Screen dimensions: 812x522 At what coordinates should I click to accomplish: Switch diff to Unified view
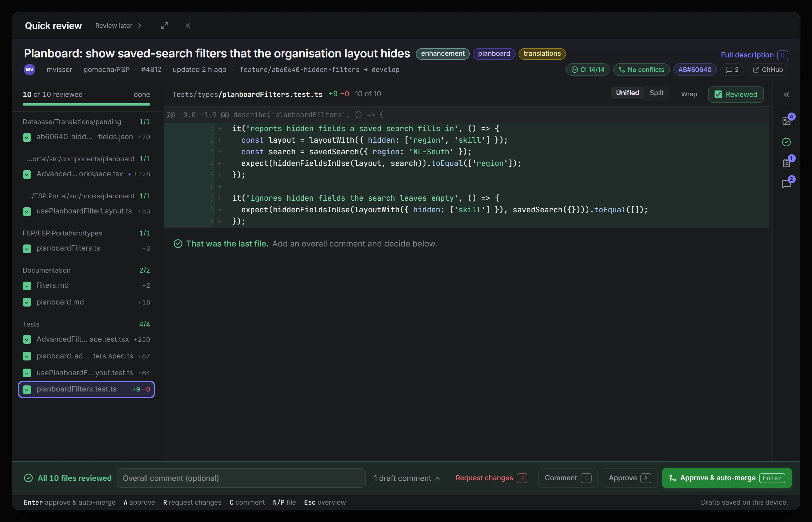coord(627,93)
